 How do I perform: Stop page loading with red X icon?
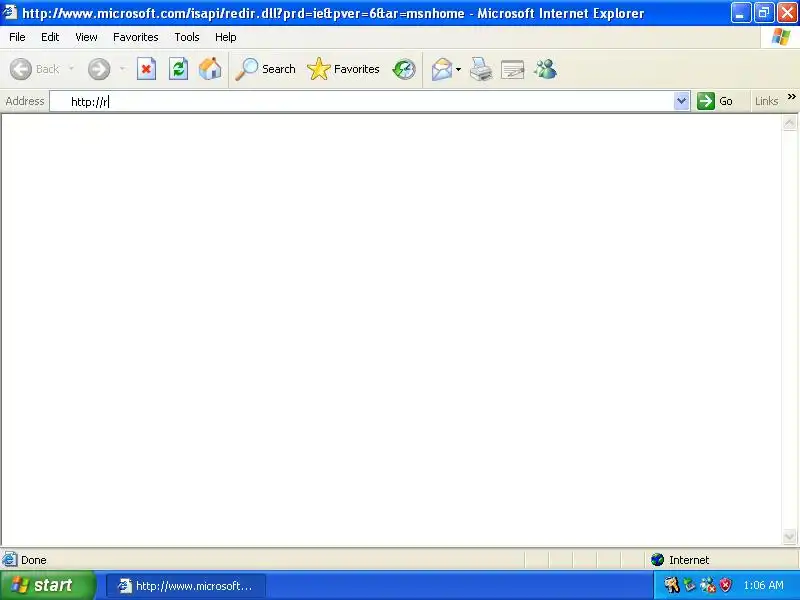(x=146, y=69)
